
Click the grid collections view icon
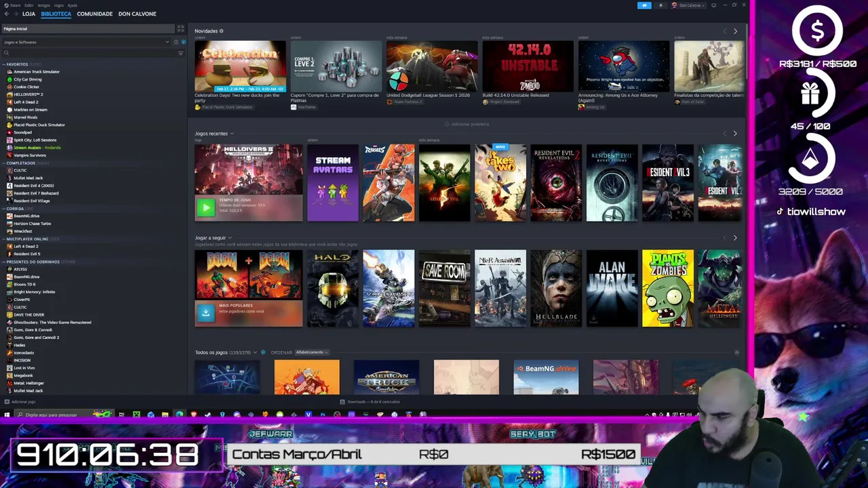tap(180, 28)
